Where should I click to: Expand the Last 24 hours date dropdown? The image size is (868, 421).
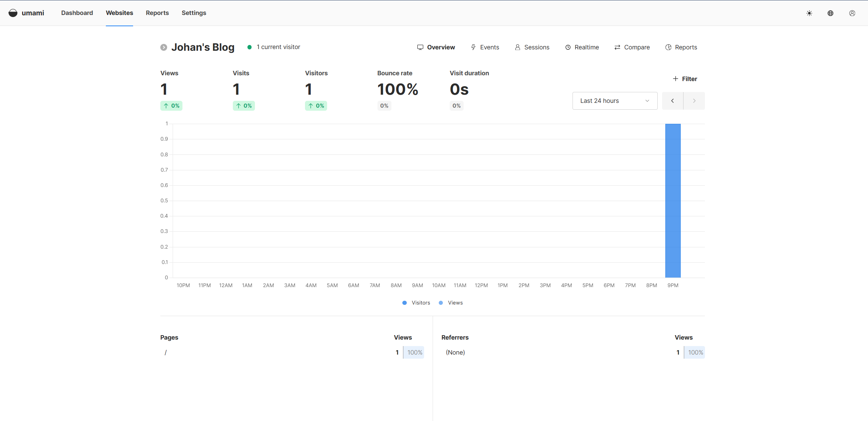pos(615,101)
